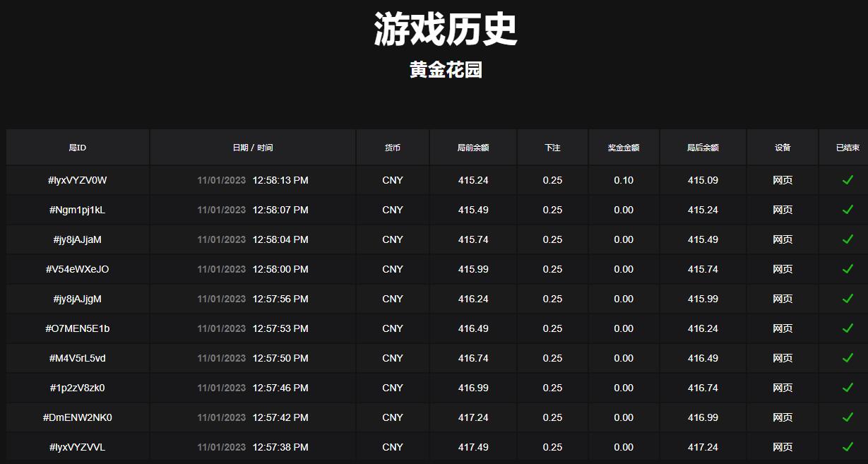Click the 12:57:56 PM timestamp
The width and height of the screenshot is (868, 464).
pyautogui.click(x=280, y=299)
